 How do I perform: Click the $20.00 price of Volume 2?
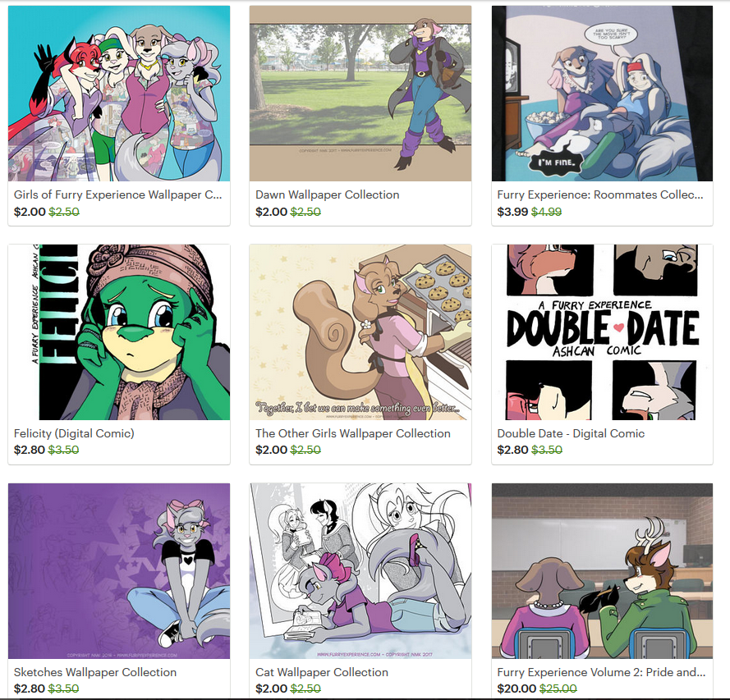[517, 689]
